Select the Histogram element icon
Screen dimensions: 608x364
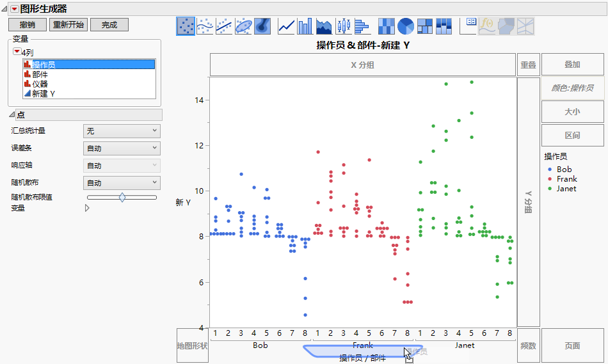[x=362, y=26]
